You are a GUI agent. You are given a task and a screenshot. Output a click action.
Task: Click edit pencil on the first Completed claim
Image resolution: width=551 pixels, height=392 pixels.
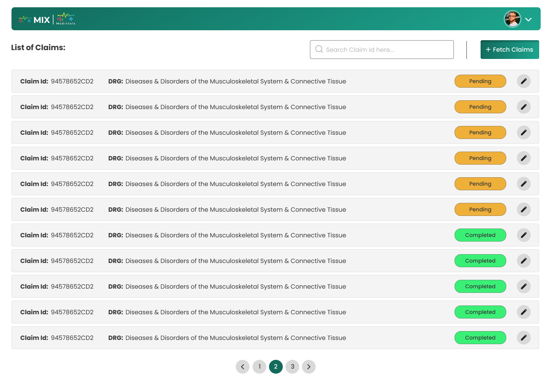point(523,235)
